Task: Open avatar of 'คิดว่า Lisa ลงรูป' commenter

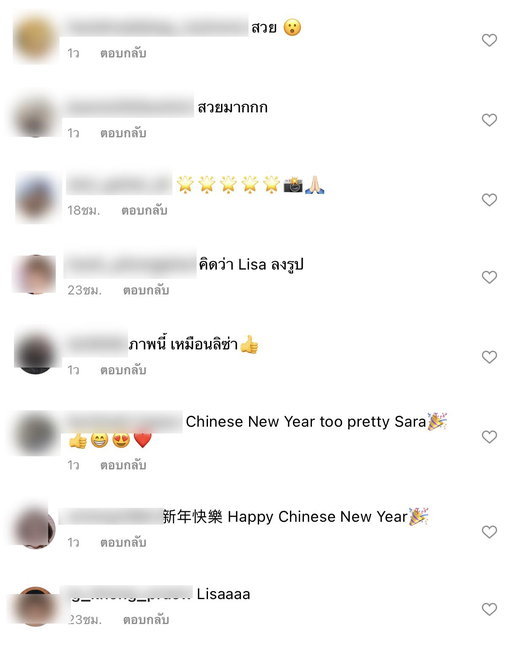Action: (35, 274)
